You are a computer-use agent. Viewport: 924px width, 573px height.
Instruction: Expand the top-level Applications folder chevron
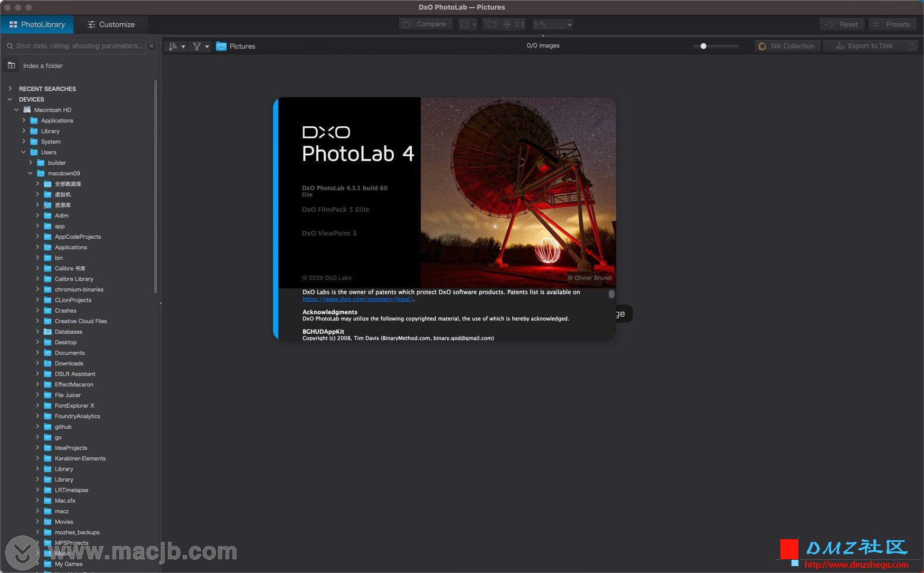24,120
